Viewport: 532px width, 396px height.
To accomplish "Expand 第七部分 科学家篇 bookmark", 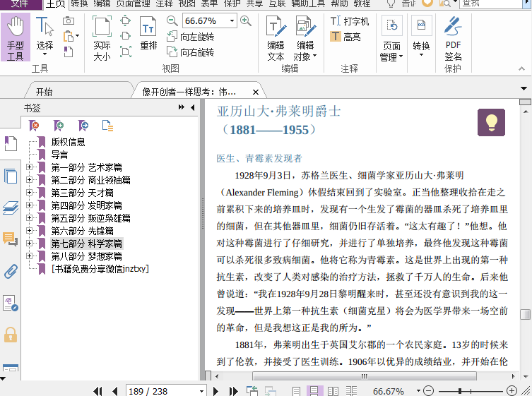I will pyautogui.click(x=29, y=243).
